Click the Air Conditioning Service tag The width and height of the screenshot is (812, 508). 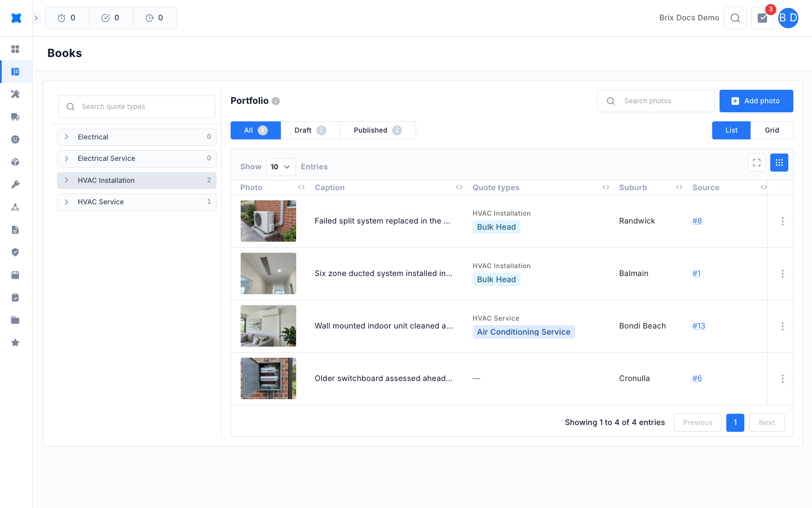[524, 332]
